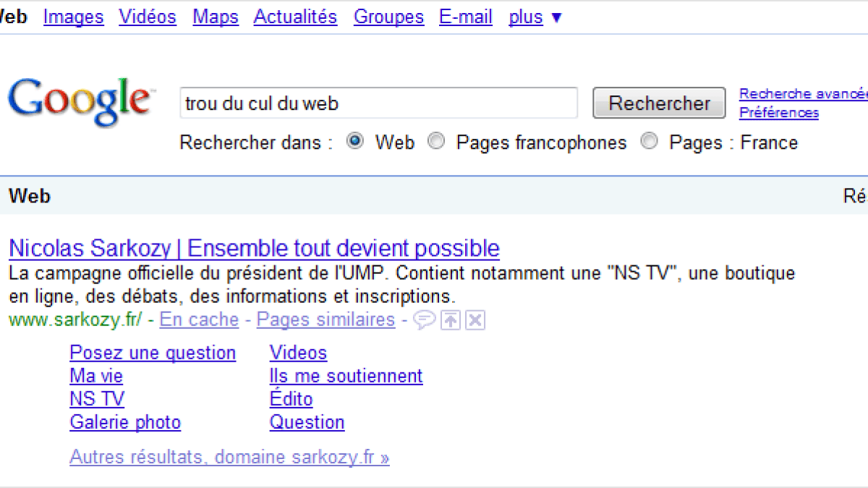Viewport: 868px width, 488px height.
Task: Open the Posez une question sitelink
Action: point(153,353)
